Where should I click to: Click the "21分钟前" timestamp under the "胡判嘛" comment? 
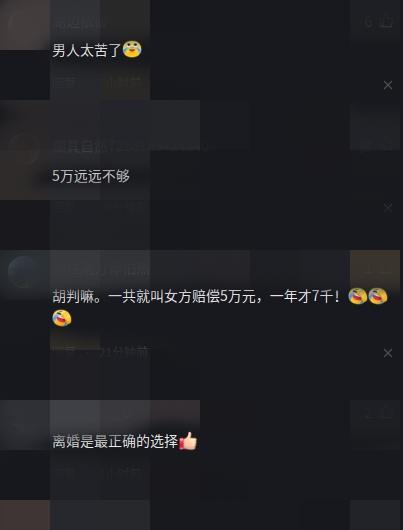point(125,353)
